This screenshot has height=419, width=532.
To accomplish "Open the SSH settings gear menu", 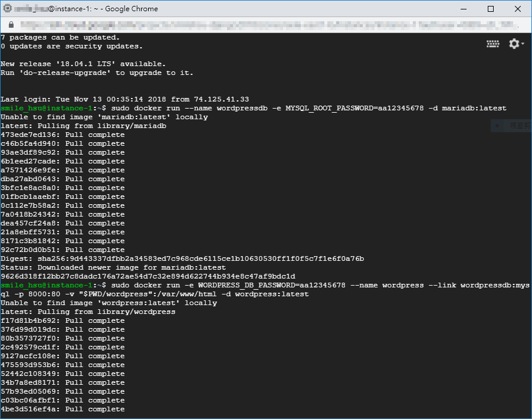I will 515,44.
